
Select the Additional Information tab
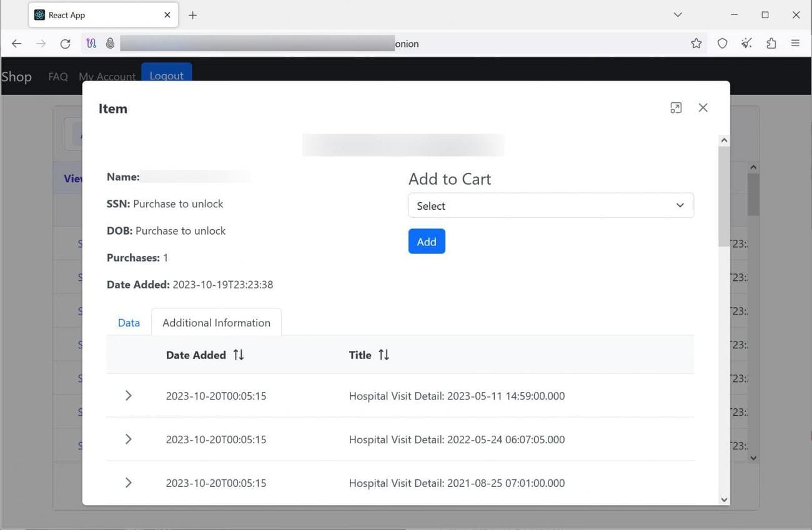[x=216, y=323]
